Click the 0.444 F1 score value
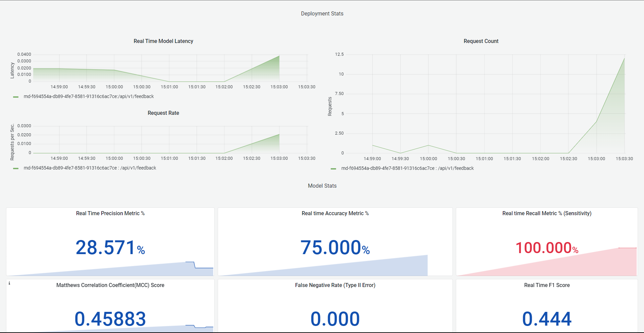 point(547,319)
